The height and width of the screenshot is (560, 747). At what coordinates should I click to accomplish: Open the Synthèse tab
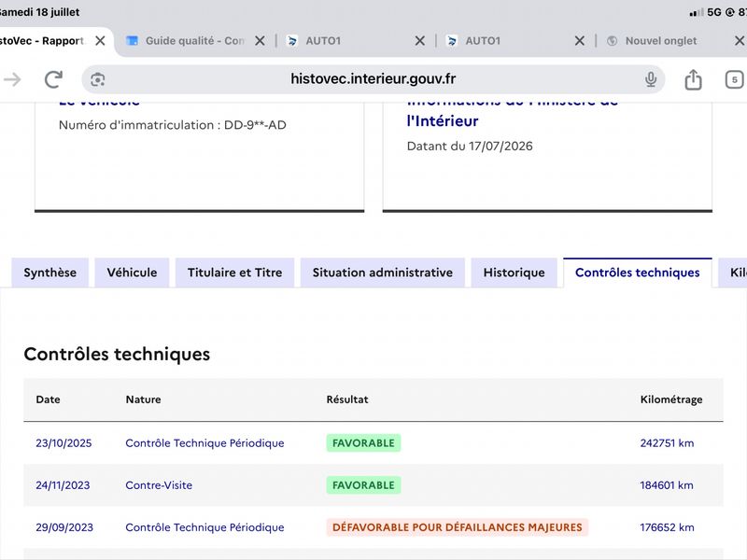pos(50,273)
